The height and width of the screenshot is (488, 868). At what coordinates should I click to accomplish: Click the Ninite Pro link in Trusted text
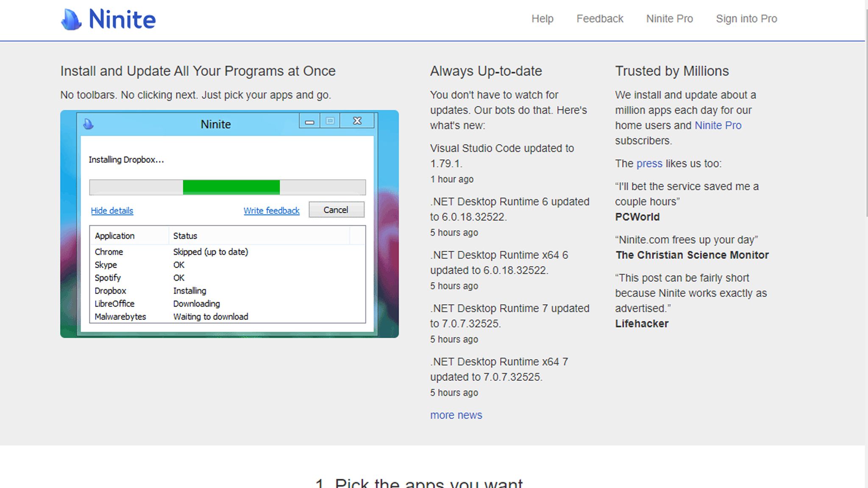point(718,125)
